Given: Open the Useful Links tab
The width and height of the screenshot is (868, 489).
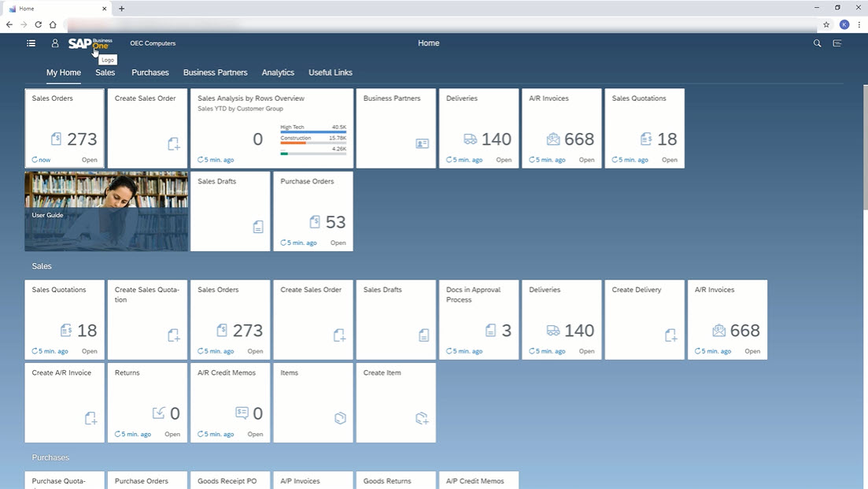Looking at the screenshot, I should click(x=330, y=72).
